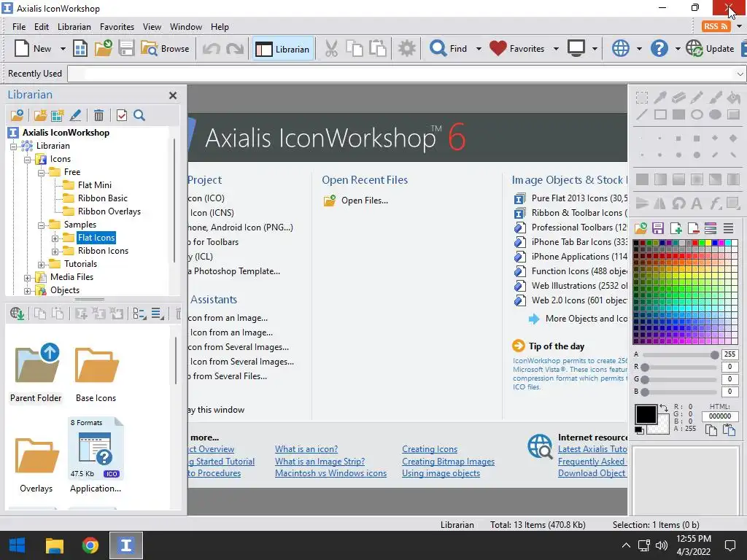Open the Librarian menu

tap(74, 27)
